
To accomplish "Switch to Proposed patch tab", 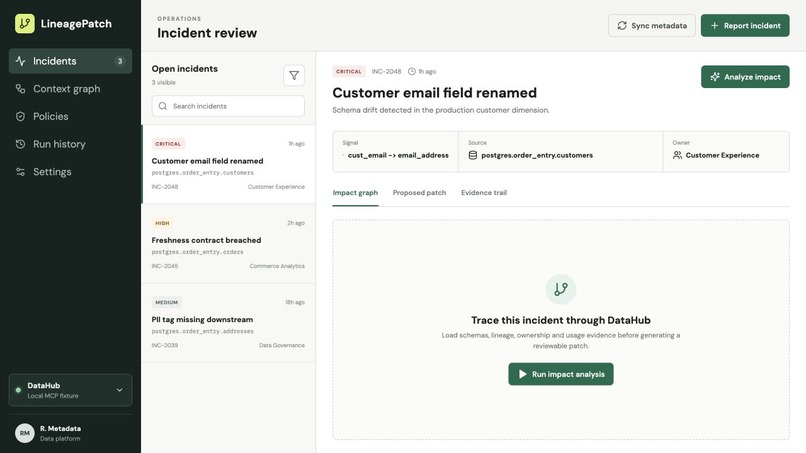I will point(419,193).
